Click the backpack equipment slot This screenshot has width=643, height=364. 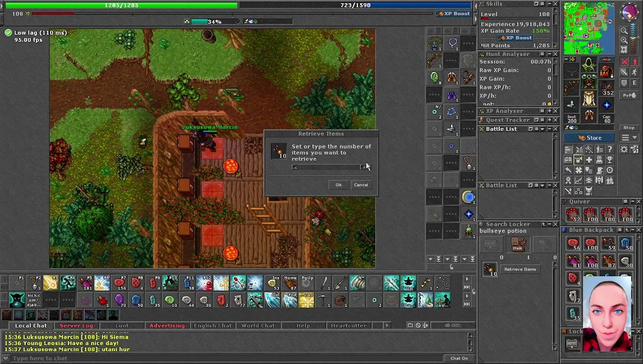coord(607,71)
